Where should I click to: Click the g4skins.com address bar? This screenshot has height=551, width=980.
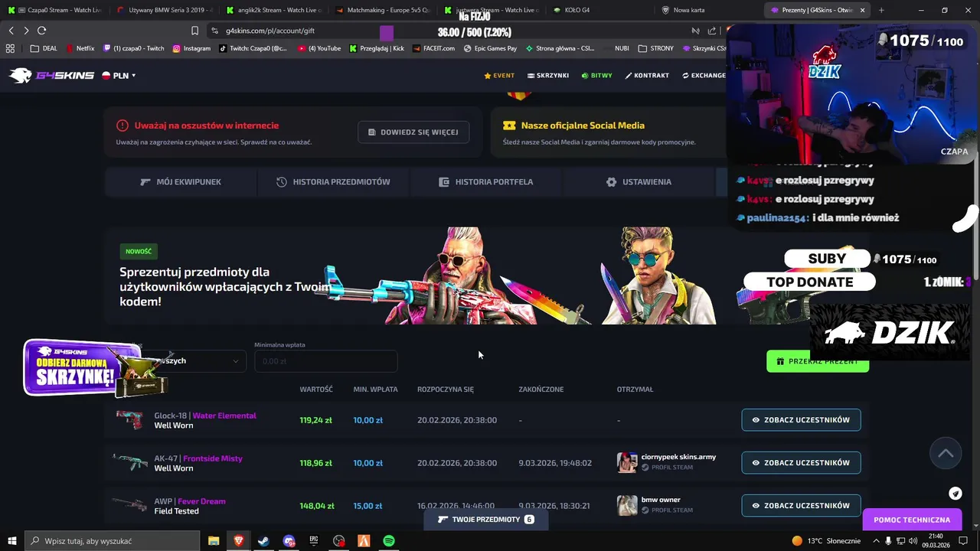point(270,31)
